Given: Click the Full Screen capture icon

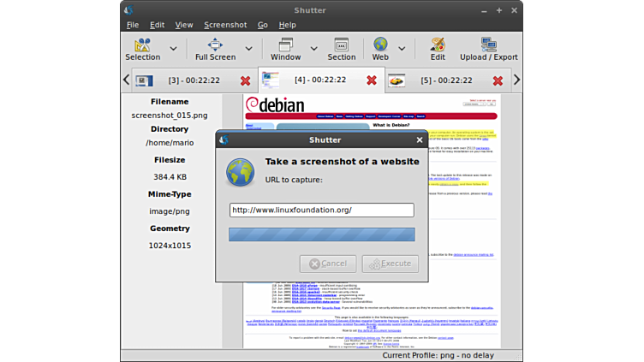Looking at the screenshot, I should tap(215, 45).
